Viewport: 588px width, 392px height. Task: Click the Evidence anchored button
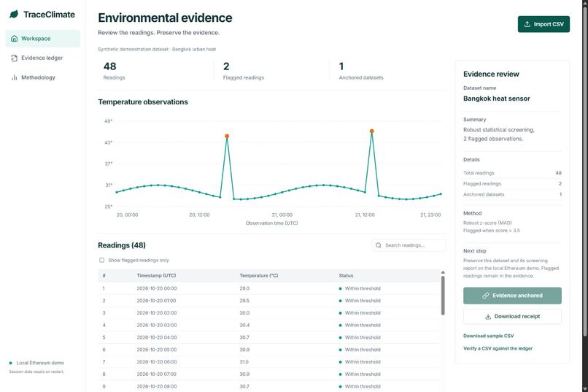pos(512,296)
